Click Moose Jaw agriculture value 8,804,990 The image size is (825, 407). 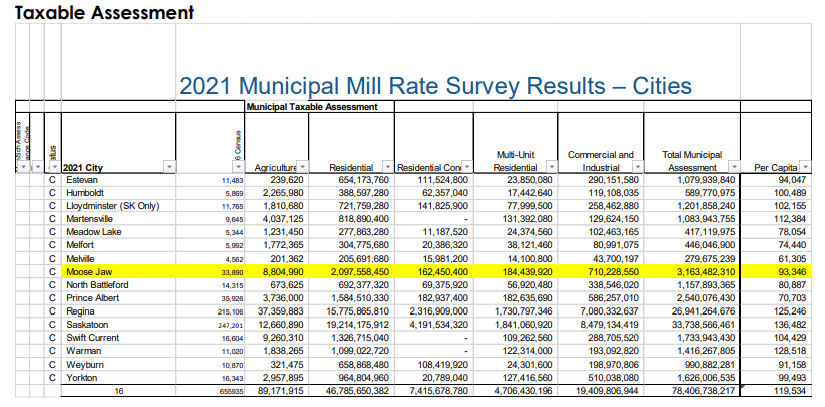283,272
